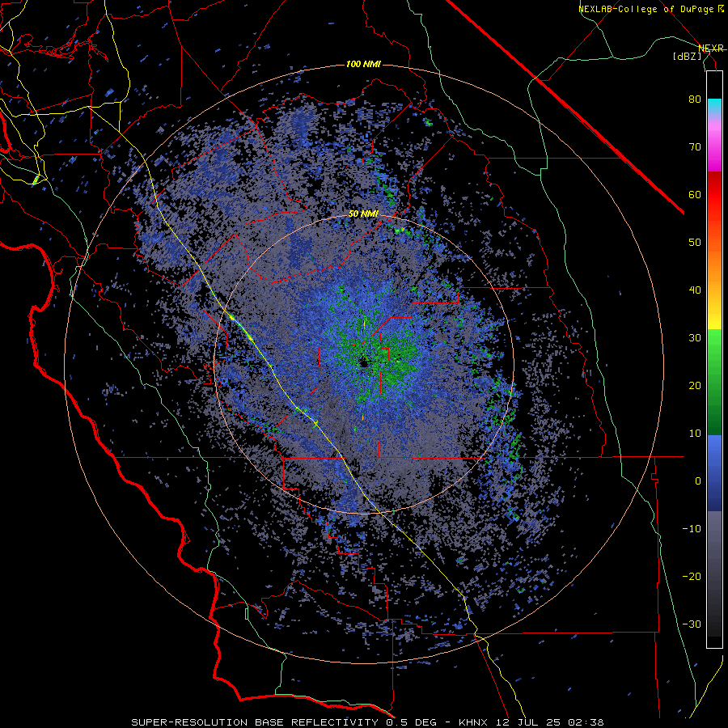Click the 70 tick label on the dBZ scale

coord(695,147)
